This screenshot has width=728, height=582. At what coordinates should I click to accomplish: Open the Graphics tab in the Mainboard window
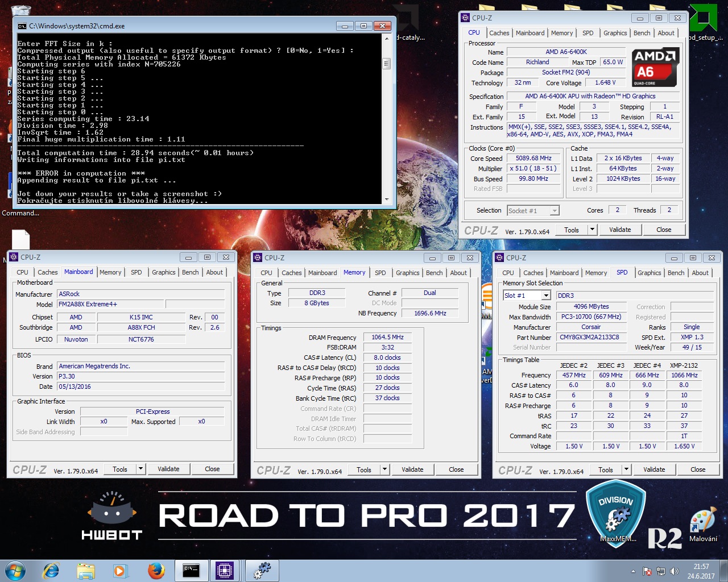pos(164,272)
